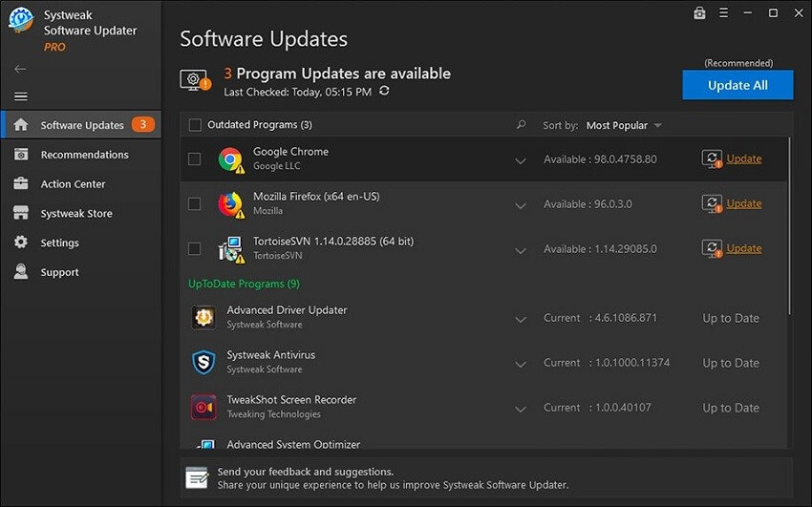Tick the Google Chrome checkbox
Viewport: 812px width, 507px height.
(194, 158)
